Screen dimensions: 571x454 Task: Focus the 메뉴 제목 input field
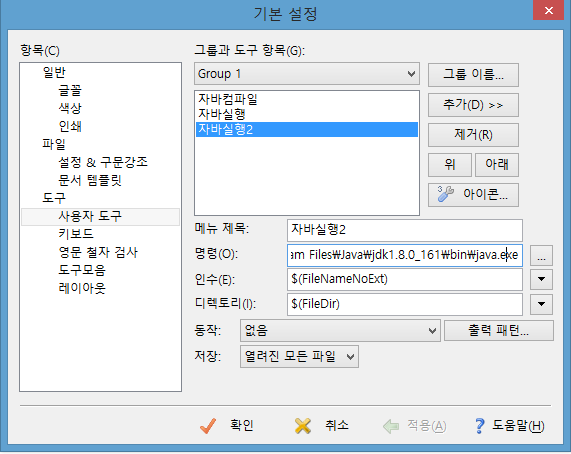[x=405, y=230]
